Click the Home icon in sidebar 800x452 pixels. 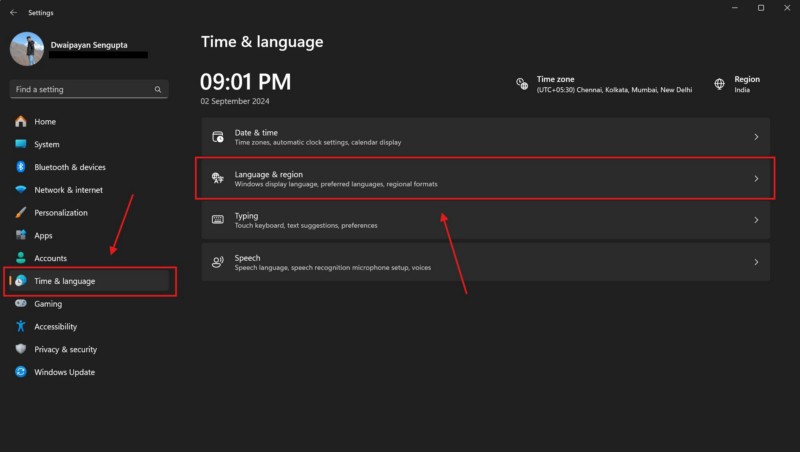point(21,122)
